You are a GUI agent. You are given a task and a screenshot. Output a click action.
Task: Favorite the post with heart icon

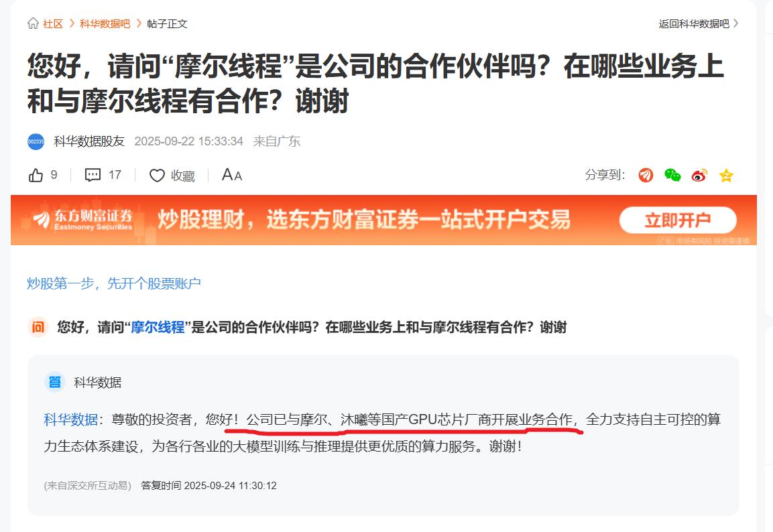157,176
